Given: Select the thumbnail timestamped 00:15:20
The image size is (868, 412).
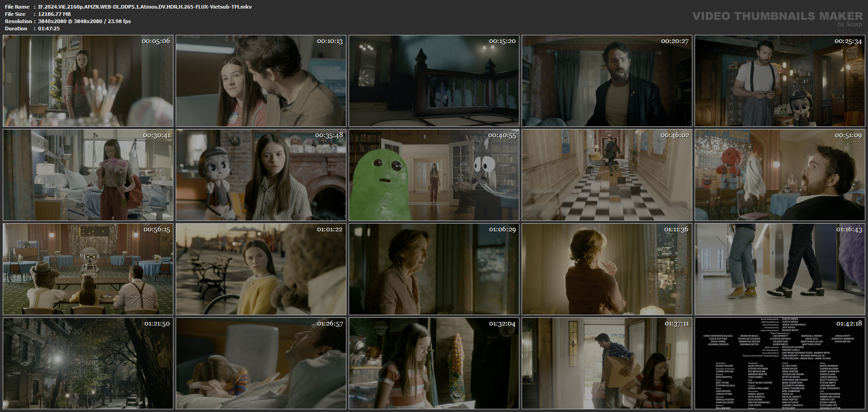Looking at the screenshot, I should [434, 81].
